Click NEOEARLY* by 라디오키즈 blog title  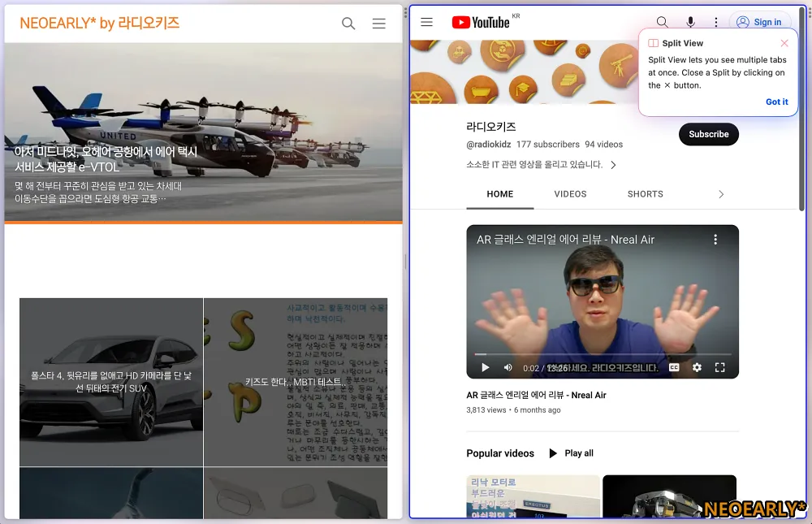[x=99, y=24]
